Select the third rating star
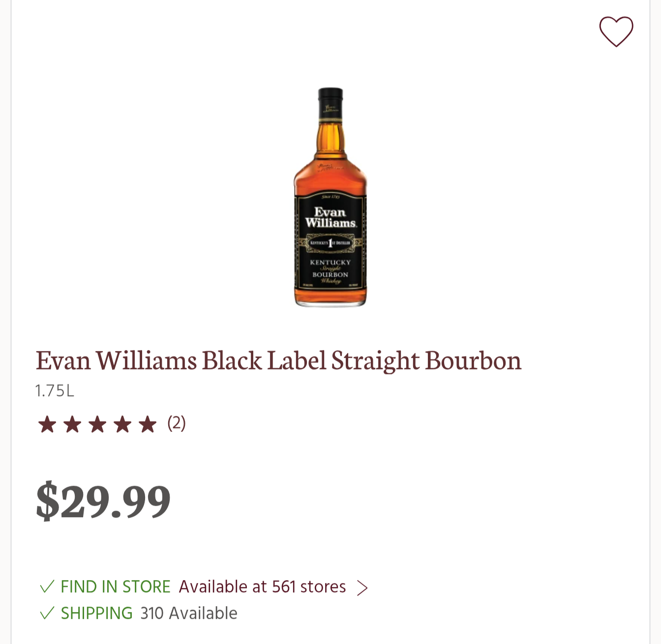The image size is (661, 644). (x=97, y=424)
